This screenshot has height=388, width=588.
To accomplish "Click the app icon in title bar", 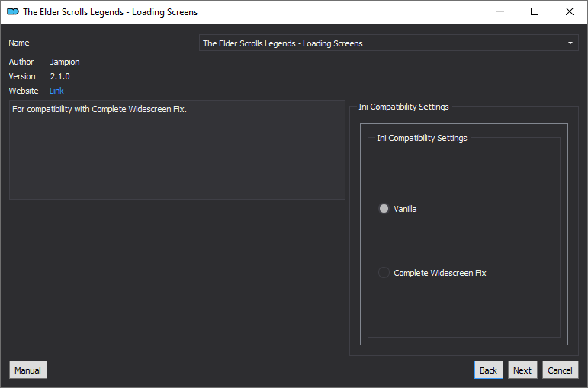I will coord(13,11).
